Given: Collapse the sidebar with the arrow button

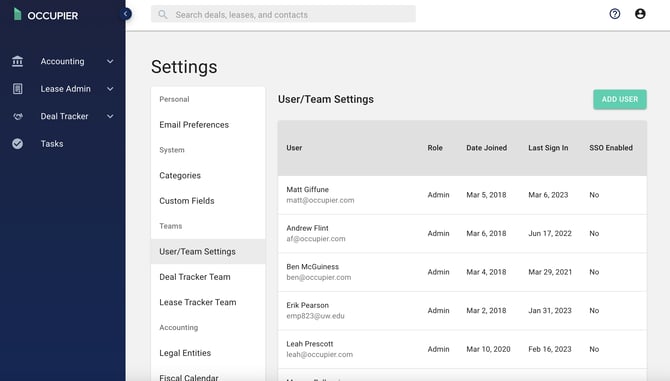Looking at the screenshot, I should coord(126,14).
